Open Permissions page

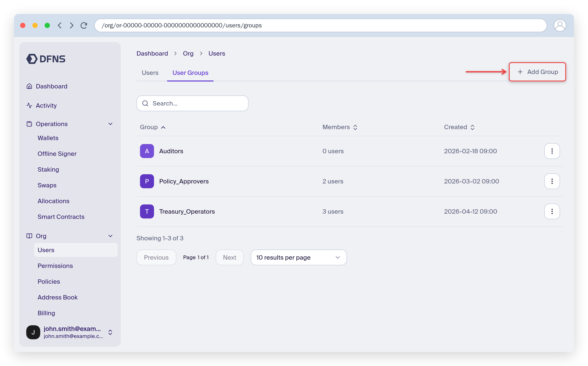pos(55,266)
